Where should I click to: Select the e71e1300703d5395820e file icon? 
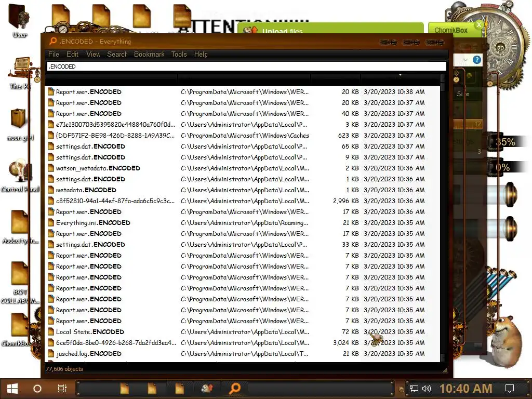coord(51,125)
